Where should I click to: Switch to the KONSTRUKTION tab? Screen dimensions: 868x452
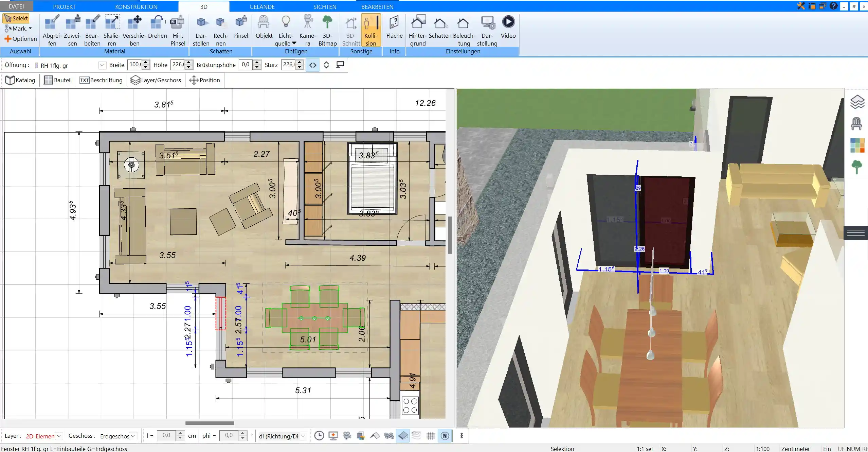[136, 6]
